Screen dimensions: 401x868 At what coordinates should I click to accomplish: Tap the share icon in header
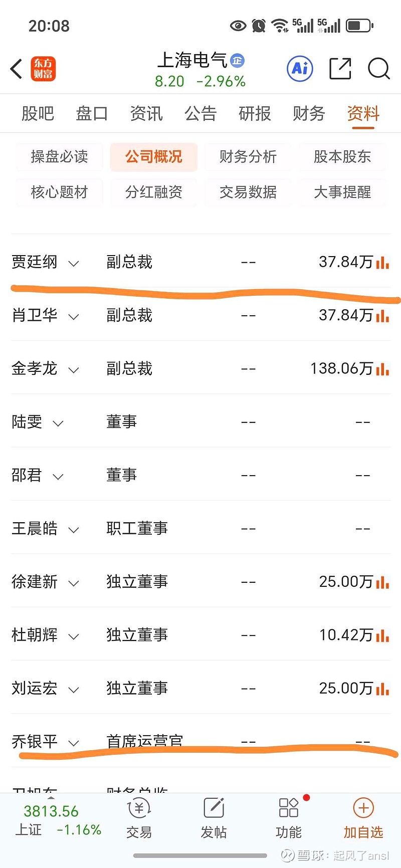[x=340, y=69]
